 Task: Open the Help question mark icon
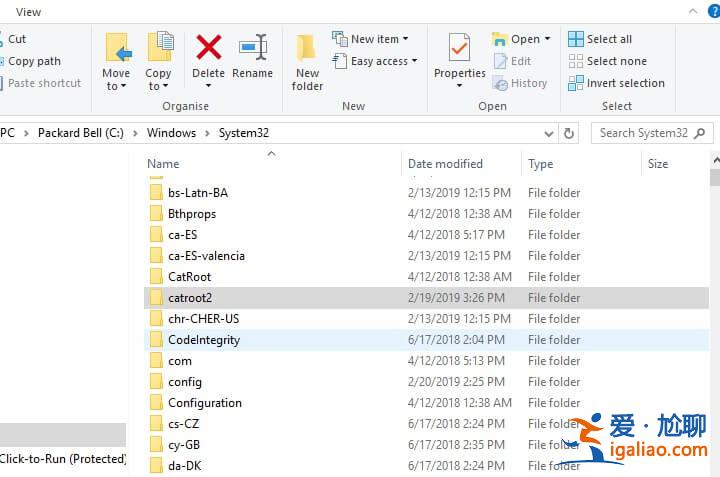pyautogui.click(x=714, y=11)
